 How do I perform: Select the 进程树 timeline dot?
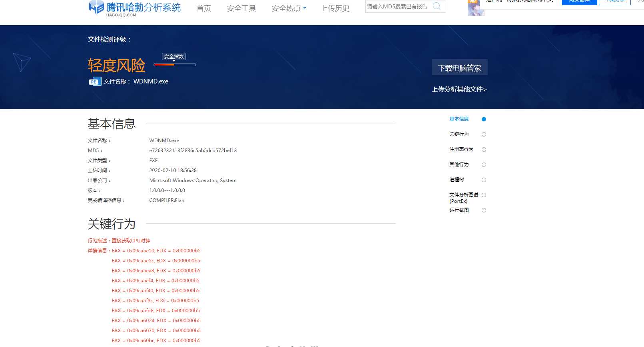pyautogui.click(x=484, y=180)
